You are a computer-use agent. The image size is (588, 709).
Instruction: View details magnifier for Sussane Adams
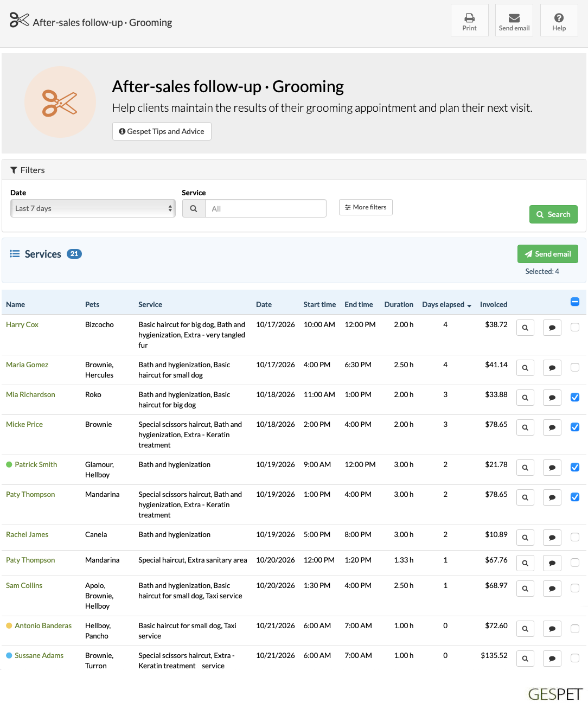[x=525, y=659]
